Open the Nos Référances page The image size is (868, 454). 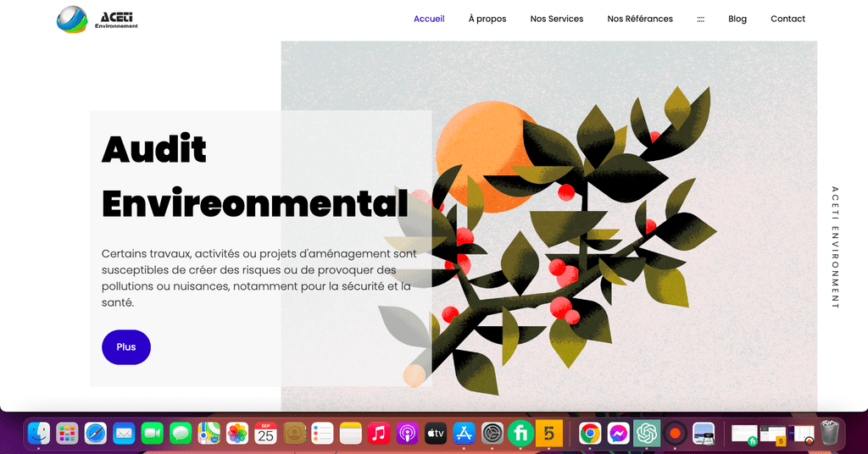[x=640, y=19]
